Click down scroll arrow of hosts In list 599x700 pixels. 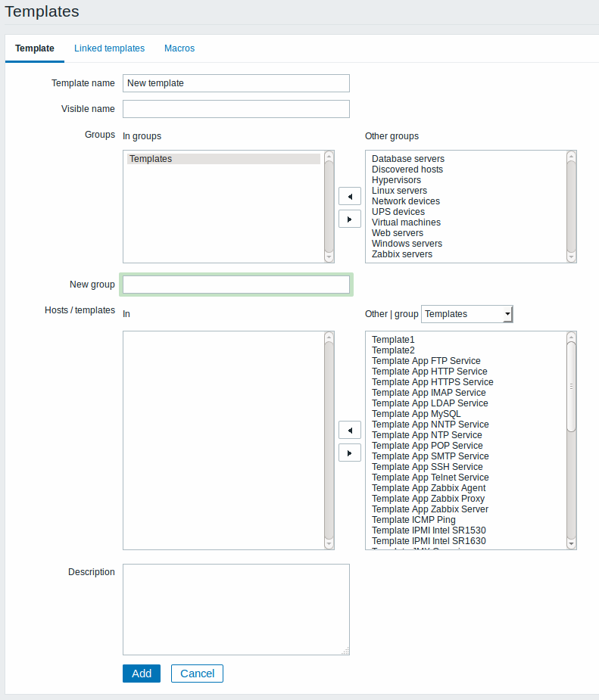[x=329, y=544]
